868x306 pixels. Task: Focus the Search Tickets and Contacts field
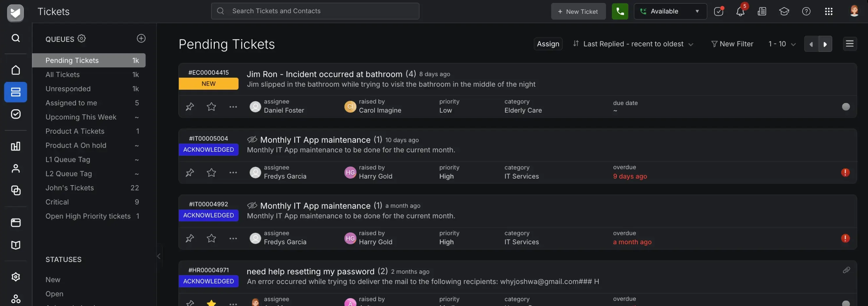point(315,11)
